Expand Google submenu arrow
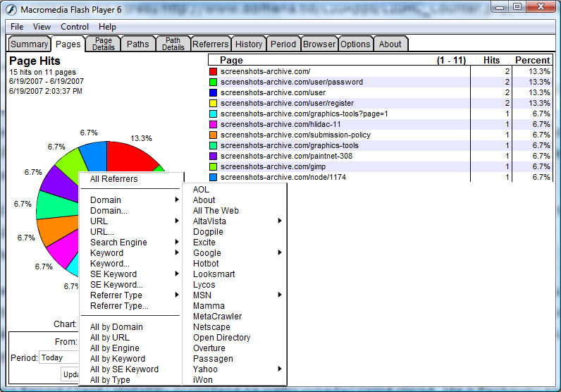Screen dimensions: 561x392 [280, 252]
